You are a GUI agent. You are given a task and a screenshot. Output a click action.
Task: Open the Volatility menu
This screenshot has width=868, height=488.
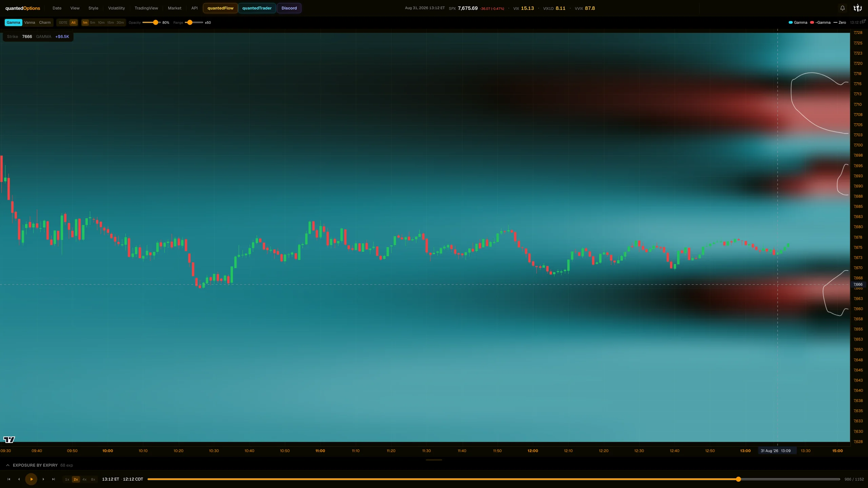pos(116,8)
